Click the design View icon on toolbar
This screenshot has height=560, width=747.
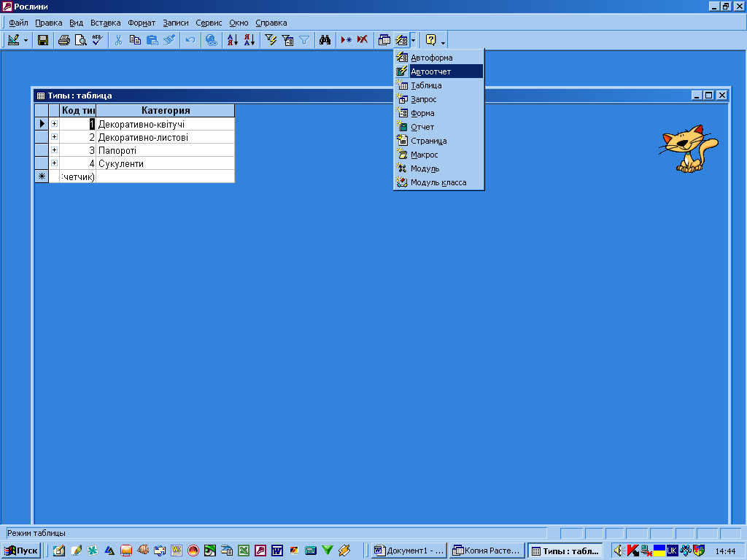point(13,40)
